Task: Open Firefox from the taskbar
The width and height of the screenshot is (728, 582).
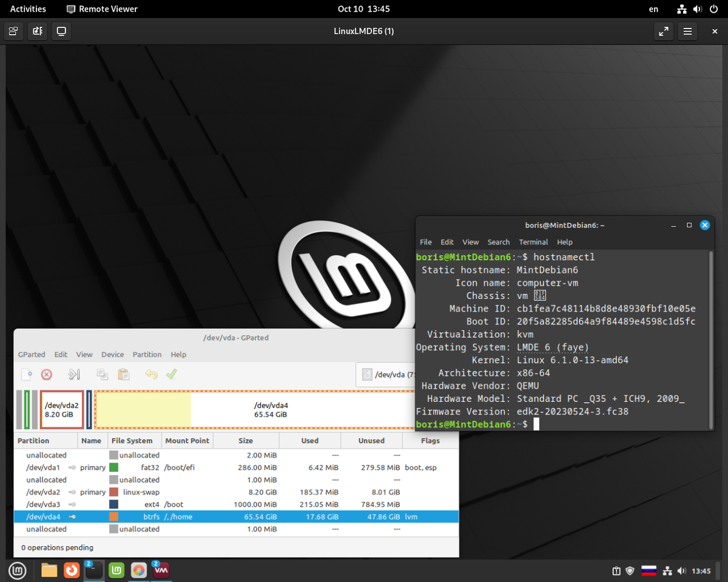Action: [72, 570]
